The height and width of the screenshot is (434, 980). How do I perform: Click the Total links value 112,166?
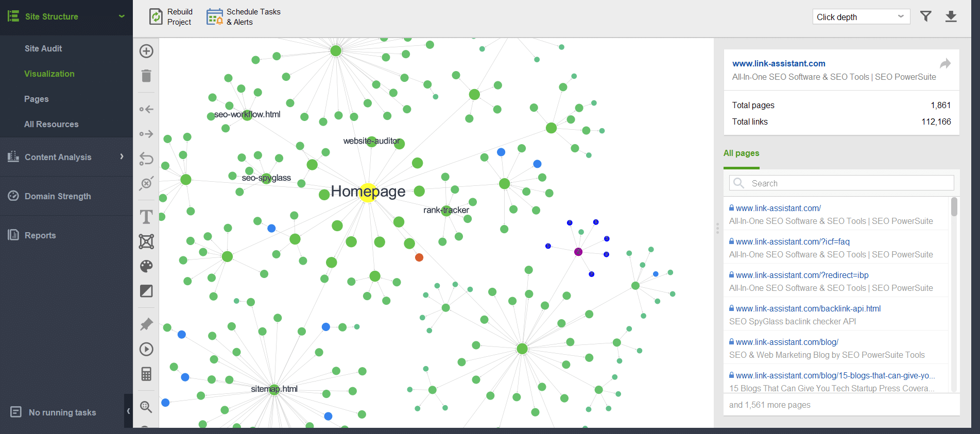click(936, 121)
